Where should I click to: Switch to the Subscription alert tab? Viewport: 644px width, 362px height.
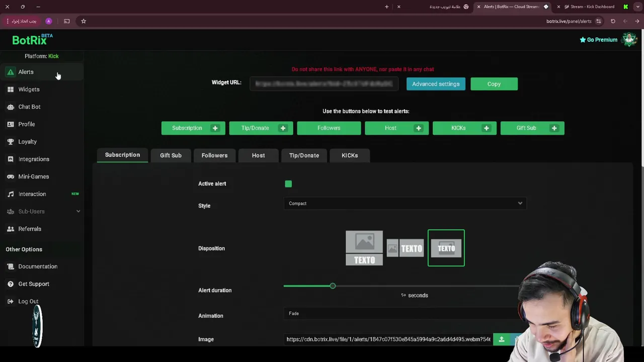point(122,155)
